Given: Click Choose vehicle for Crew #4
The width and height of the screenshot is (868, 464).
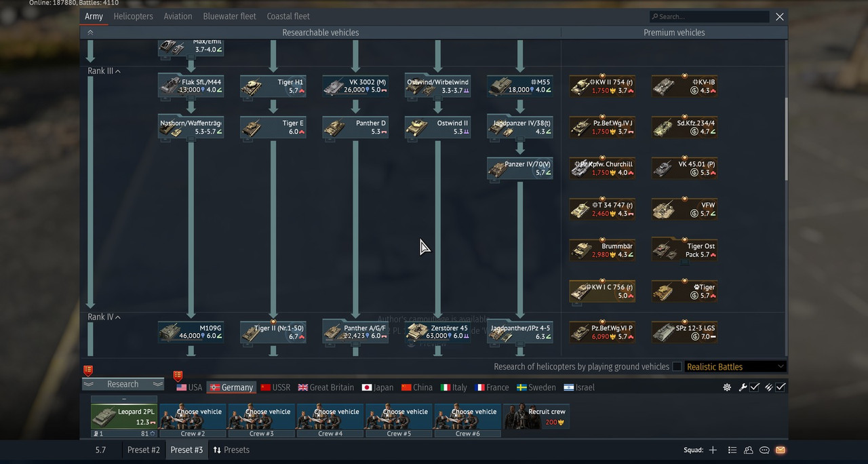Looking at the screenshot, I should (330, 417).
